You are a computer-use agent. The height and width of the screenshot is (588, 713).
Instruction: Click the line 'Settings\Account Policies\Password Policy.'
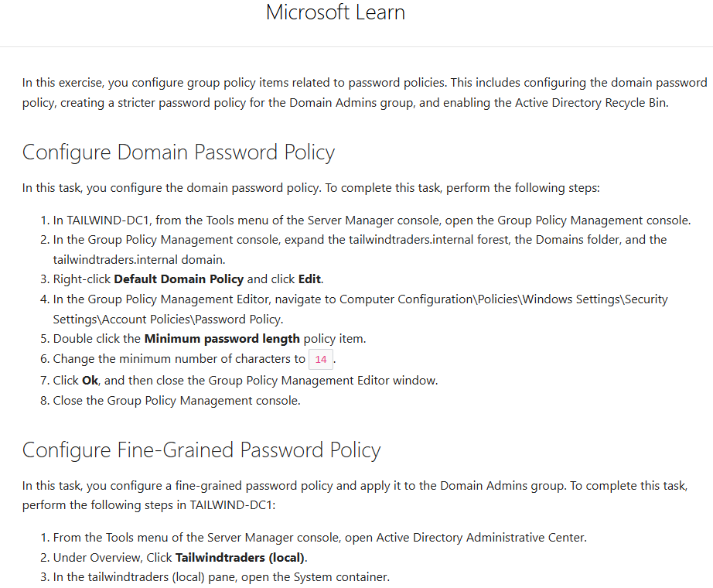click(169, 320)
